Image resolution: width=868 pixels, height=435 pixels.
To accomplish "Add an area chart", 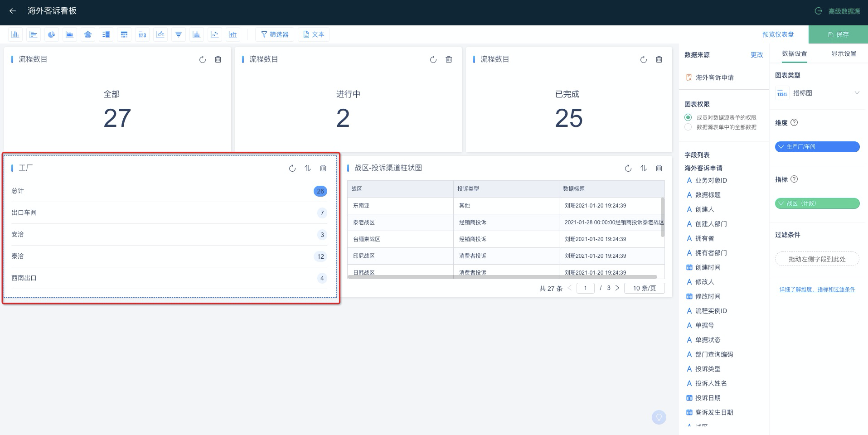I will pyautogui.click(x=70, y=34).
